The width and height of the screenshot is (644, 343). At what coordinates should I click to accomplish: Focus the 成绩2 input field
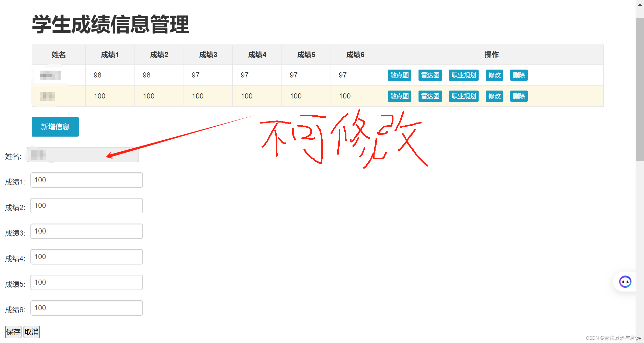[x=87, y=206]
